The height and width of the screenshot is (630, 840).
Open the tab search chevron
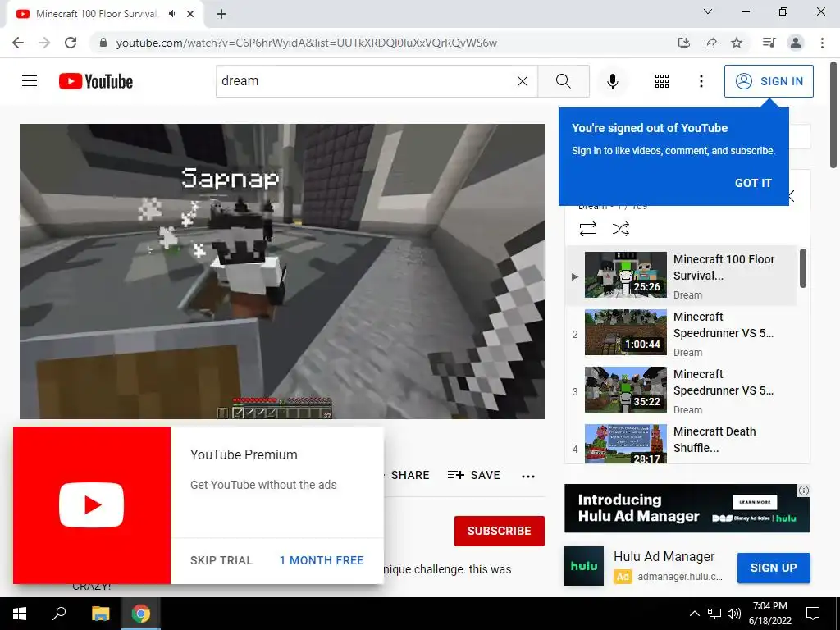708,11
